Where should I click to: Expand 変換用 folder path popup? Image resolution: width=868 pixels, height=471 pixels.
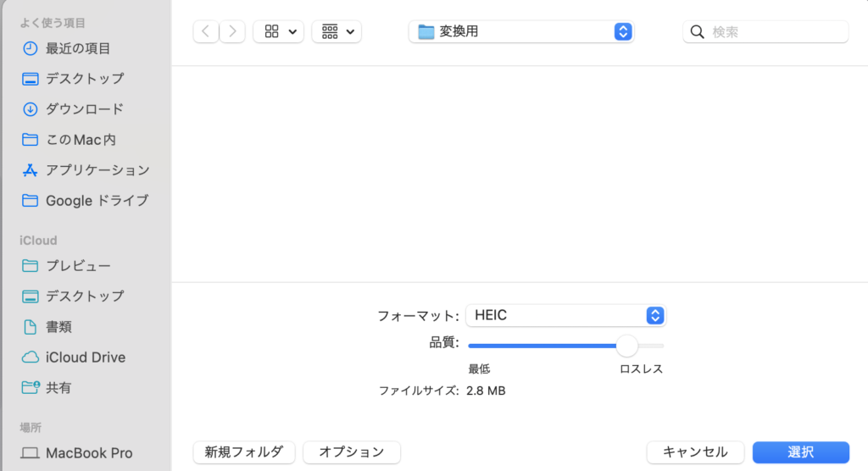pos(521,31)
